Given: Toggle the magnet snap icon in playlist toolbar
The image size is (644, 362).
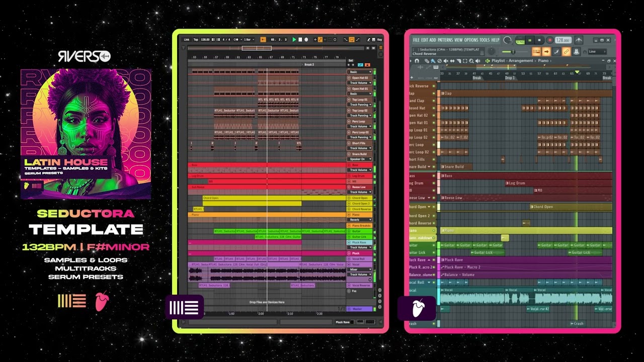Looking at the screenshot, I should pos(417,61).
